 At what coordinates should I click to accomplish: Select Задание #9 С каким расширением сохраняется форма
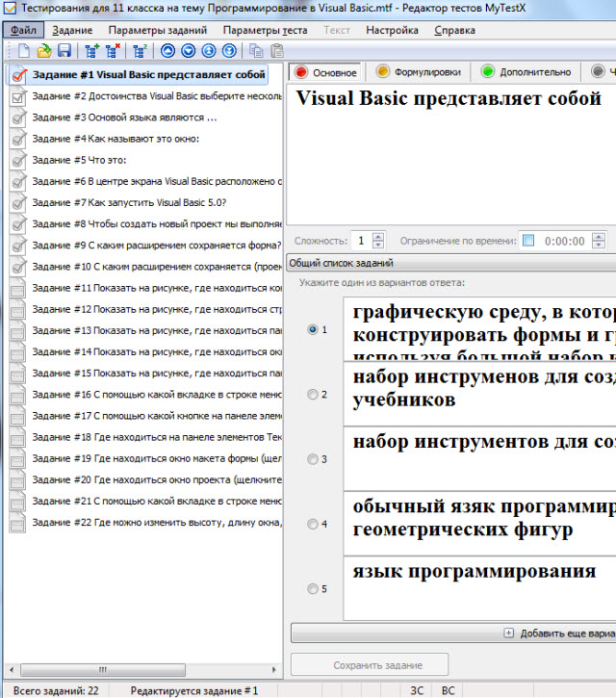click(x=157, y=246)
